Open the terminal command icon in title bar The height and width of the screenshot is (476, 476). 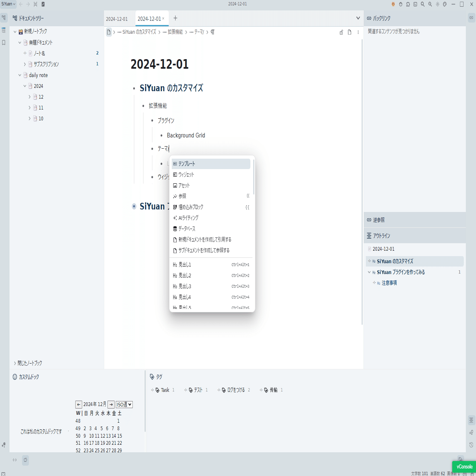pos(415,4)
